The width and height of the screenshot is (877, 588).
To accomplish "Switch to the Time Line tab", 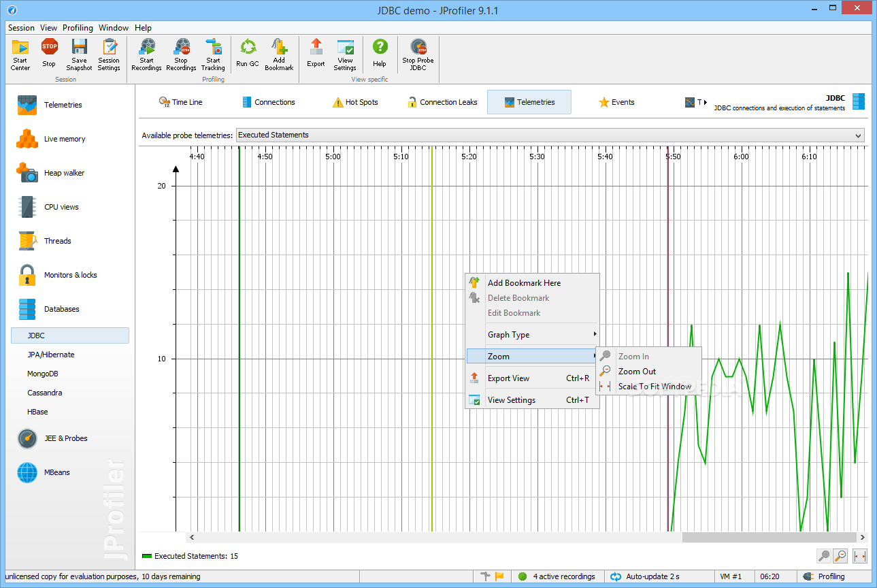I will click(x=180, y=102).
